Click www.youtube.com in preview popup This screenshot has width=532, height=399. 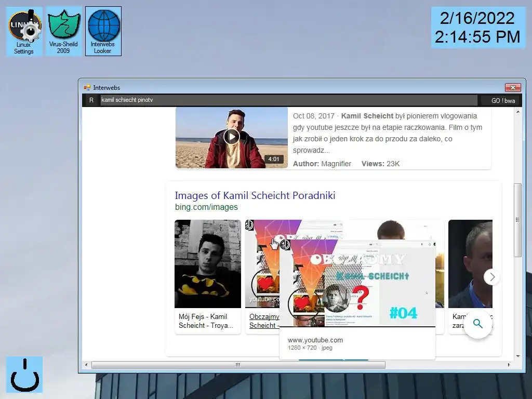click(315, 340)
